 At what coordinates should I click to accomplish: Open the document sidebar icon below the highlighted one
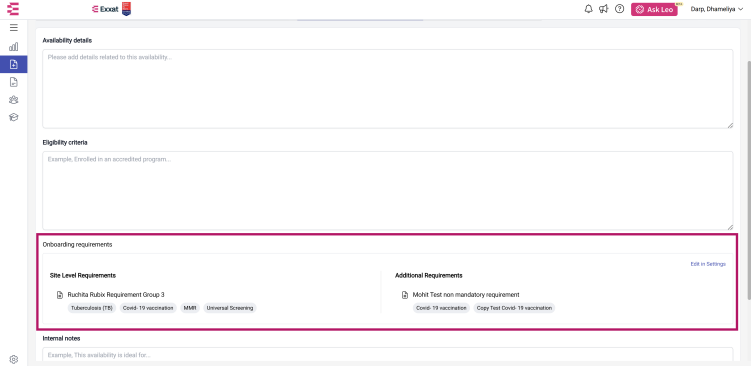pyautogui.click(x=13, y=82)
